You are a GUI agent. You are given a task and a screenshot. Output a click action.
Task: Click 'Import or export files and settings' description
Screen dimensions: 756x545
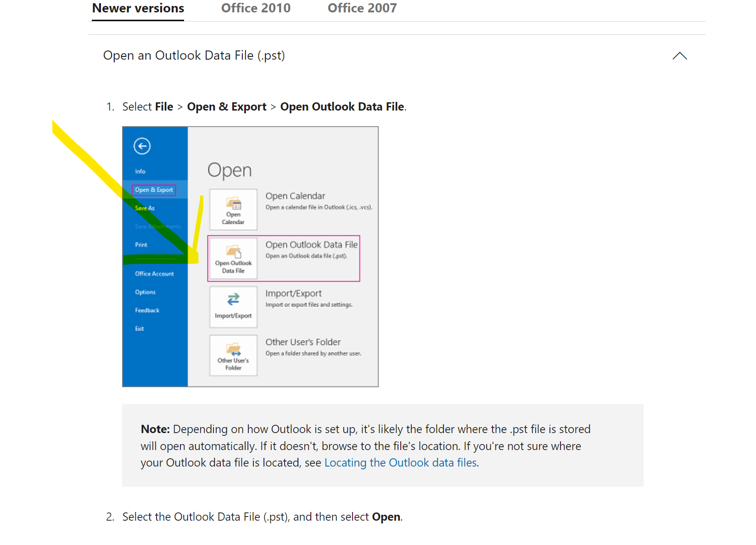tap(309, 305)
